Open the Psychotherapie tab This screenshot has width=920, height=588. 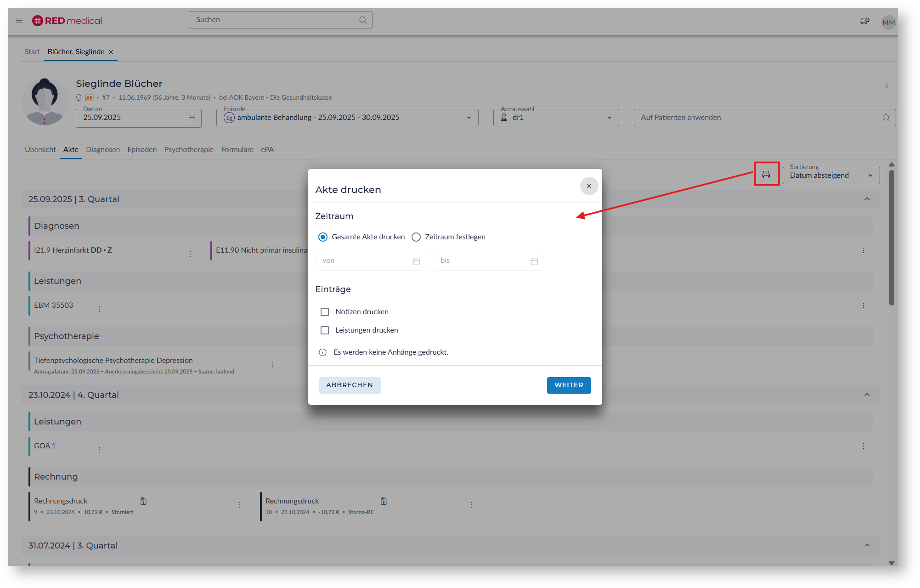(189, 150)
